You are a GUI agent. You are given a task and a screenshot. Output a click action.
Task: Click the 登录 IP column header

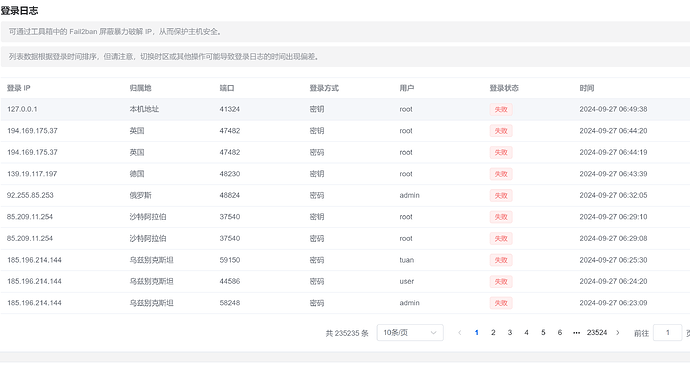19,88
